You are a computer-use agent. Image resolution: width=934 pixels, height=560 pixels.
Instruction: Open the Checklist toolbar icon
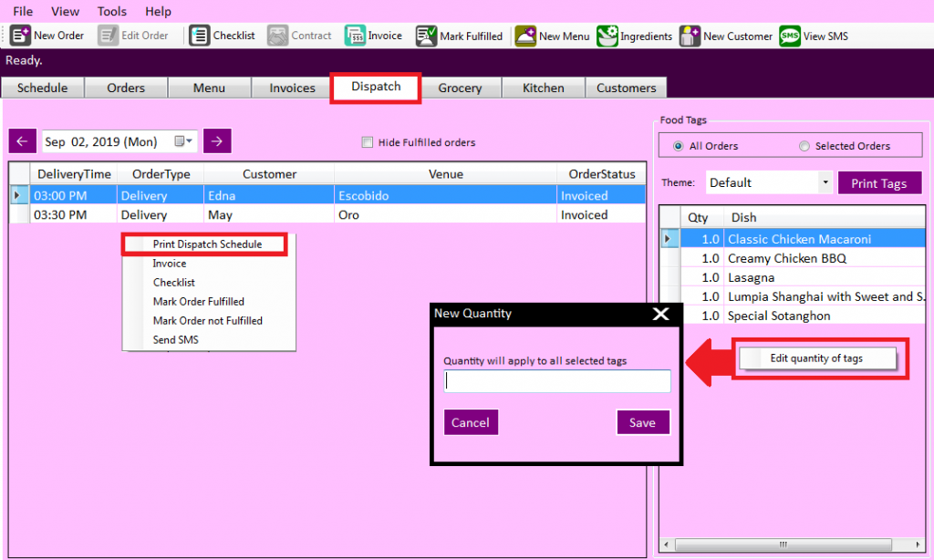[222, 36]
